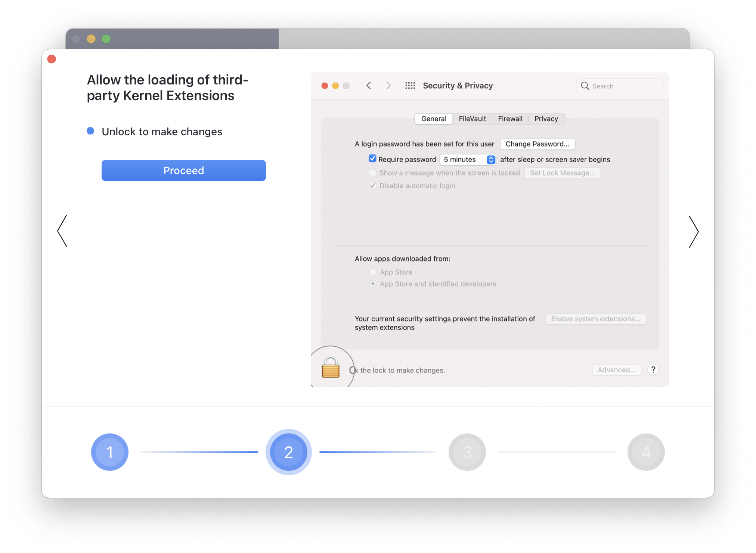Screen dimensions: 756x553
Task: Click the search magnifier icon
Action: coord(585,86)
